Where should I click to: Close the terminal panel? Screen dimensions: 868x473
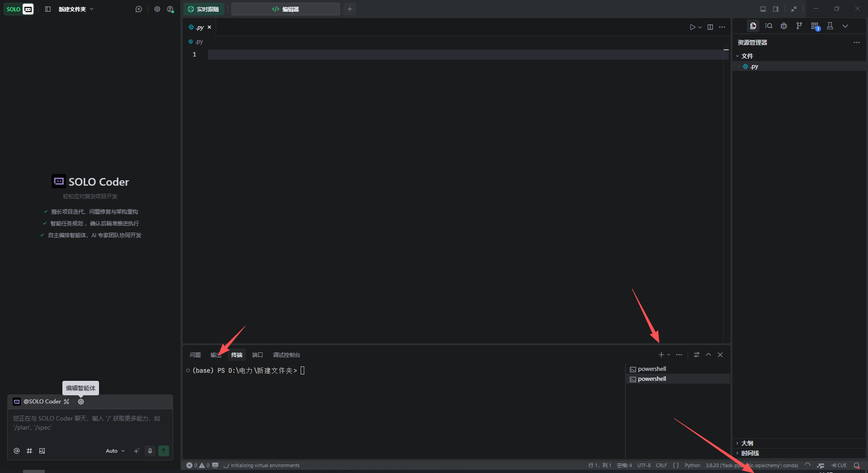[720, 355]
